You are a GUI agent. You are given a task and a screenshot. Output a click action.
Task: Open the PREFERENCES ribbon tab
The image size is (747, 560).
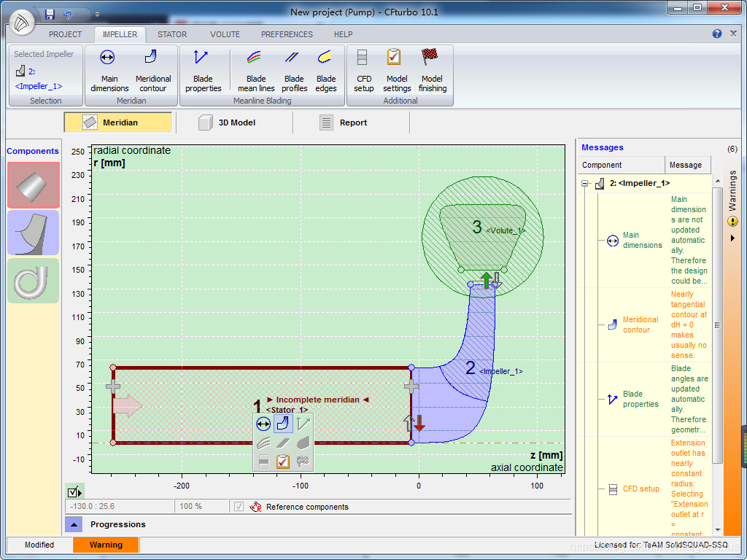pos(287,34)
